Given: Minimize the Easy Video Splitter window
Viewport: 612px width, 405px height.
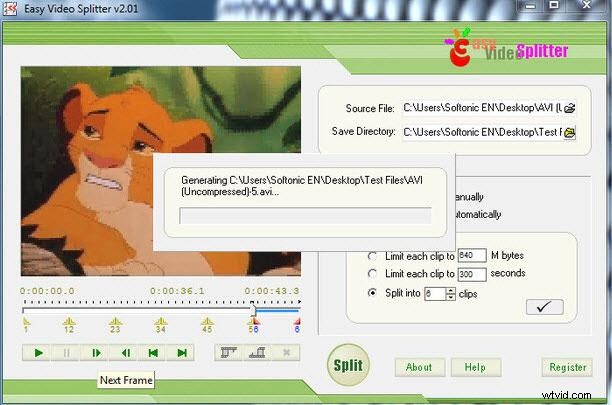Looking at the screenshot, I should (530, 6).
